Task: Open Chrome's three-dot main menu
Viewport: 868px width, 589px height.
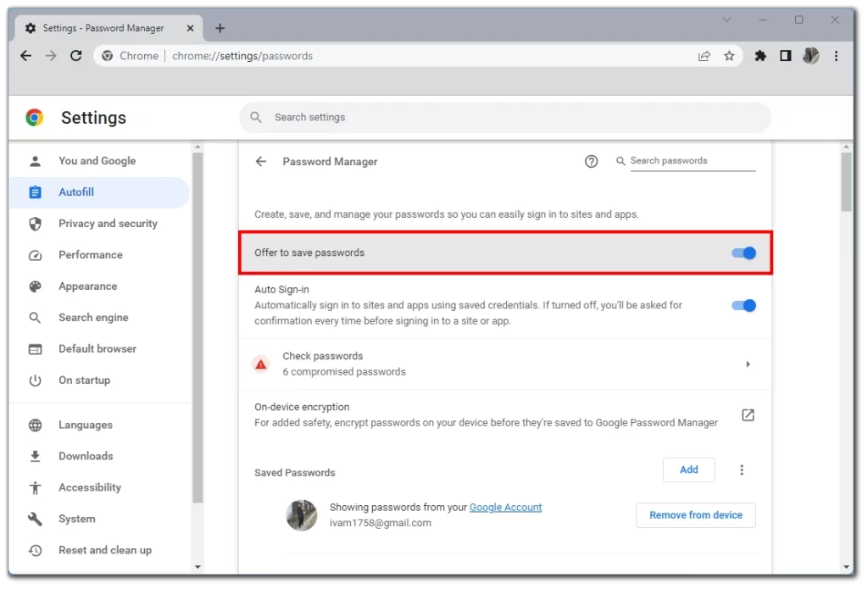Action: (x=837, y=56)
